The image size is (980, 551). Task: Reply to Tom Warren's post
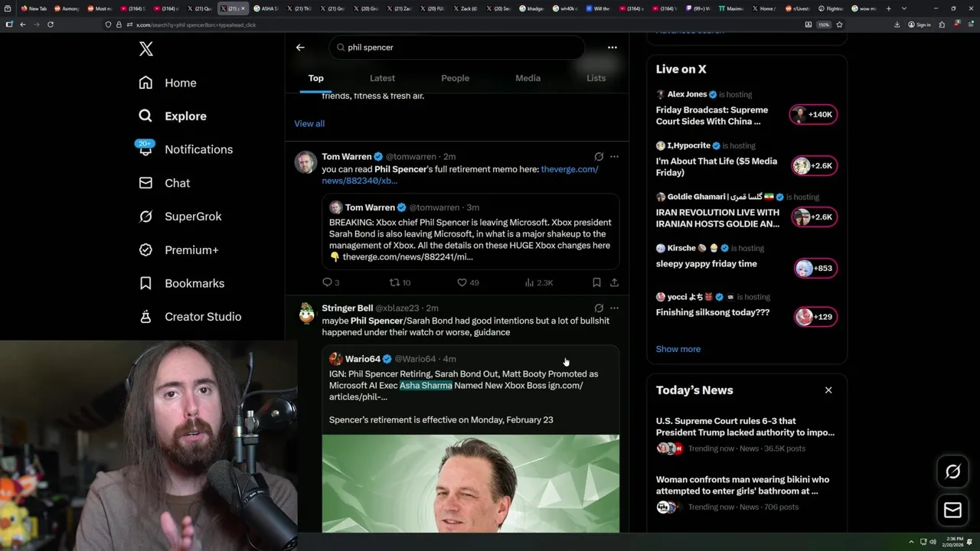coord(331,282)
